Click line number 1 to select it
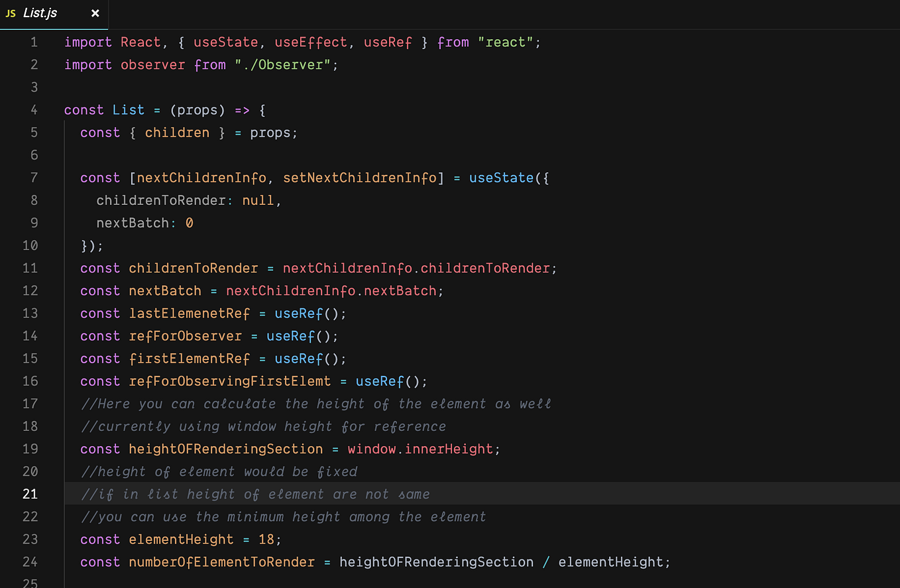 (34, 42)
